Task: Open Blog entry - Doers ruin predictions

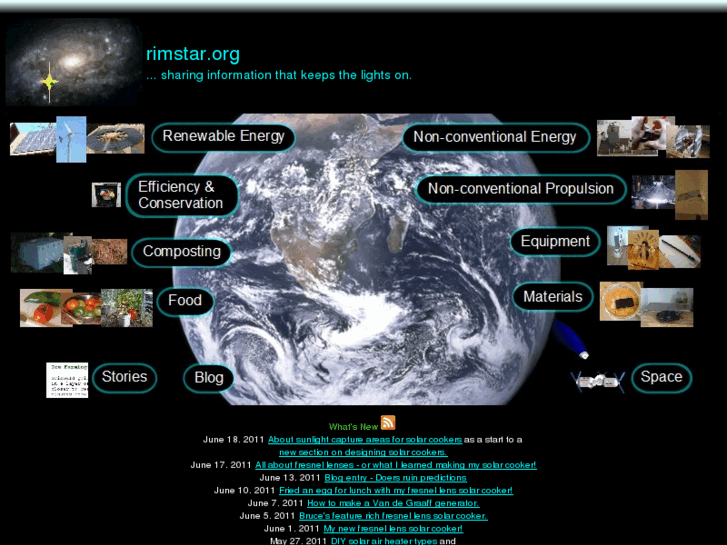Action: pos(395,477)
